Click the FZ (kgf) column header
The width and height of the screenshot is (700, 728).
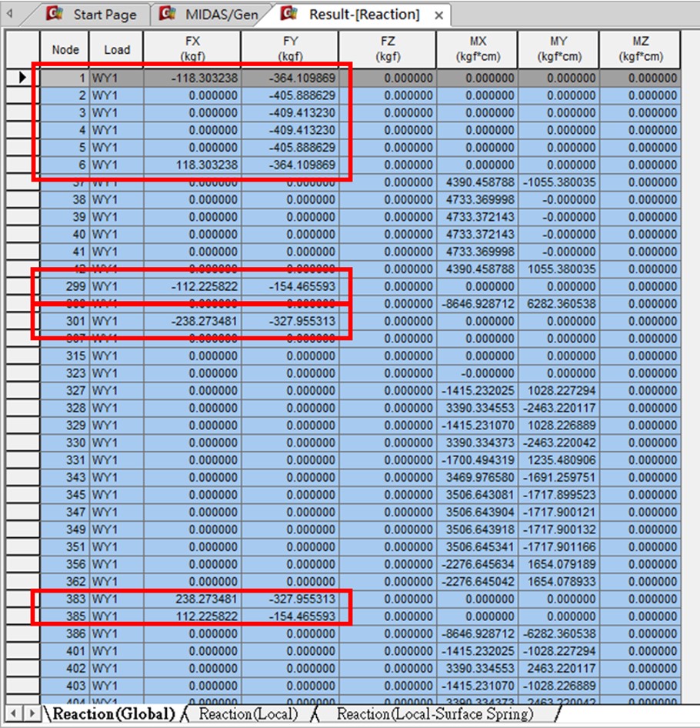tap(388, 49)
